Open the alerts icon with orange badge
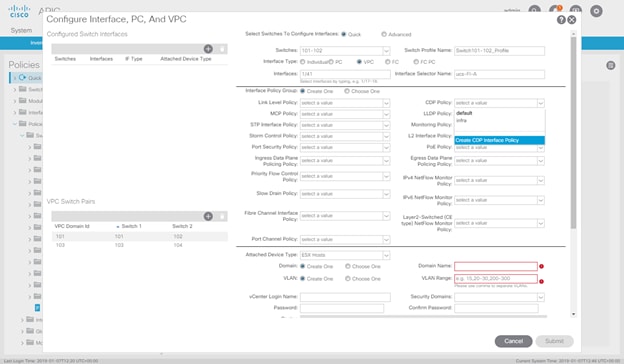The image size is (624, 364). click(555, 10)
